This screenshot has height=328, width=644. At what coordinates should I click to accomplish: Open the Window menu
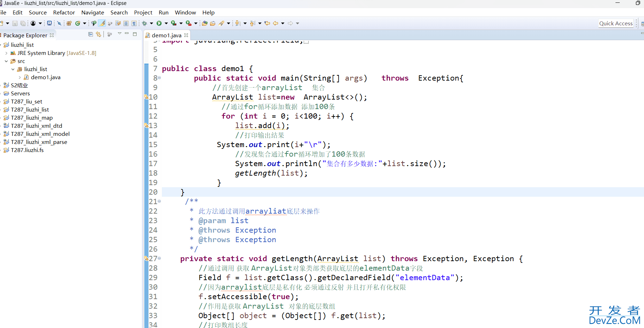tap(185, 12)
